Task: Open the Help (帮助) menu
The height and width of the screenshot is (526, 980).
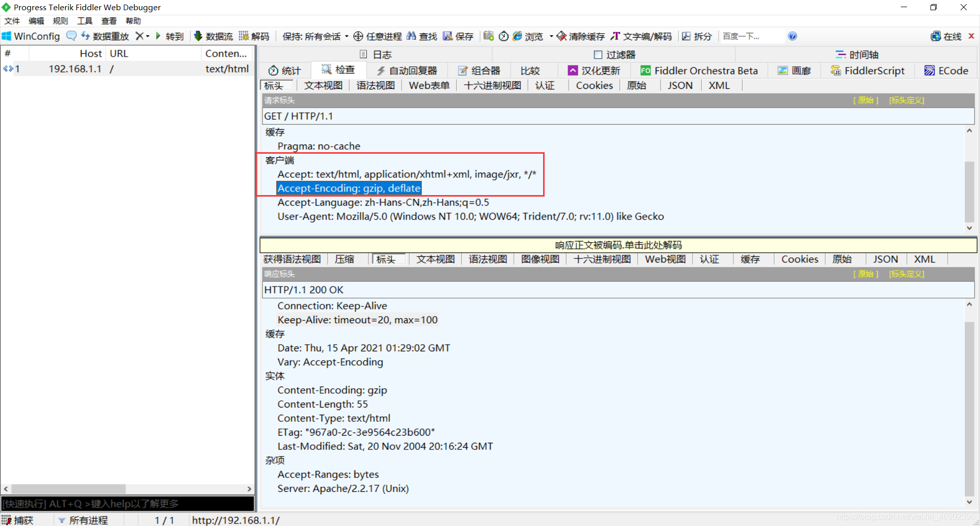Action: (x=133, y=21)
